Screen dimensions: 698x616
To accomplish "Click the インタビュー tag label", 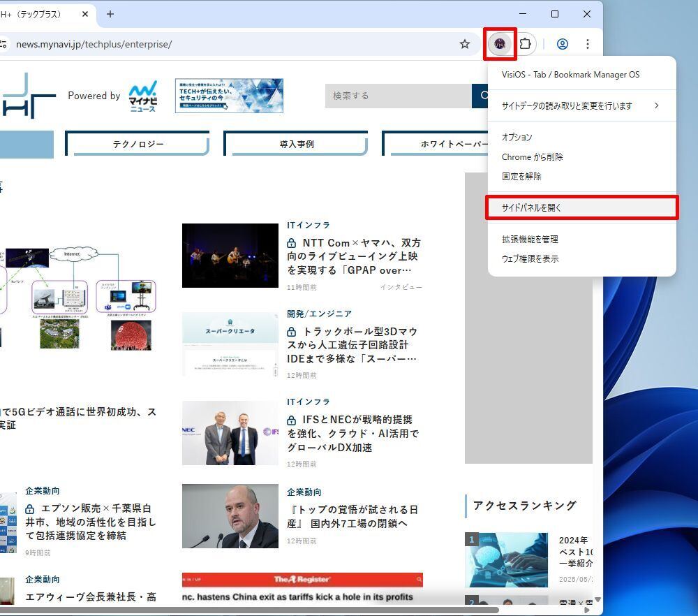I will 401,287.
